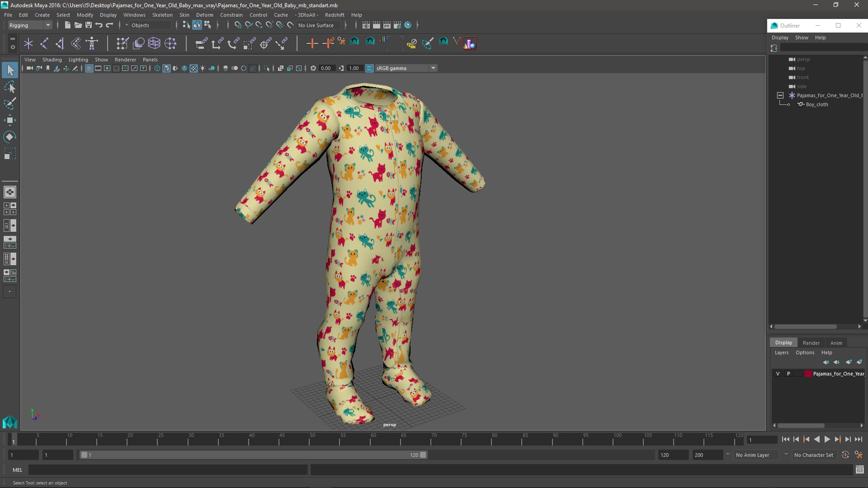Select the Lasso tool in toolbox

tap(9, 87)
